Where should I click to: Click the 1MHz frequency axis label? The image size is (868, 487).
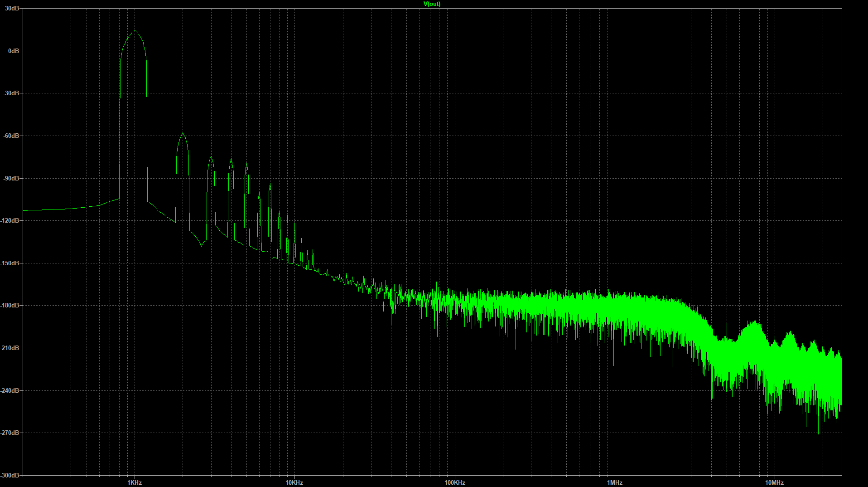tap(615, 482)
